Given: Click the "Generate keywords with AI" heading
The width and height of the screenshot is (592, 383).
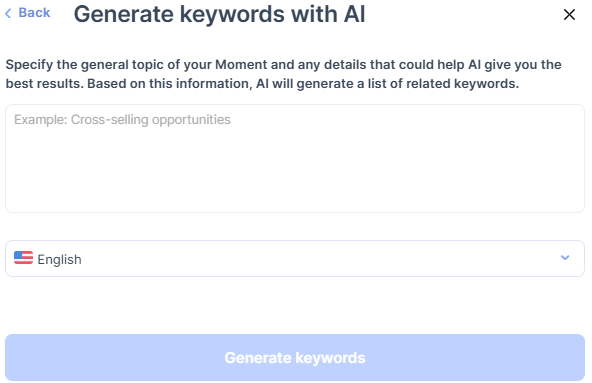Looking at the screenshot, I should [219, 14].
